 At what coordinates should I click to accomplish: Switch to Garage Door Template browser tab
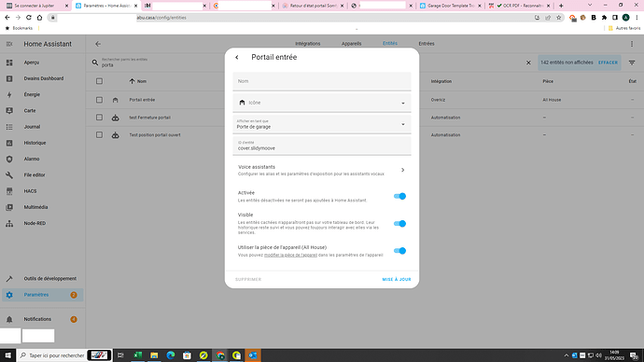click(x=450, y=6)
